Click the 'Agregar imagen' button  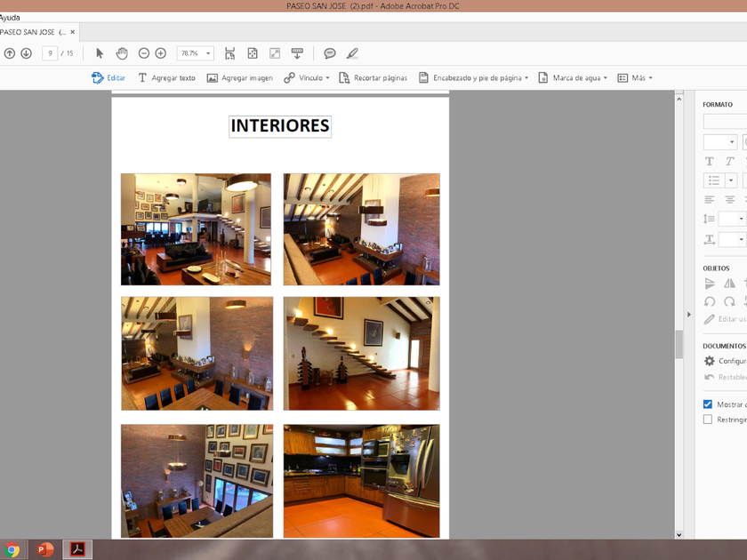(x=239, y=78)
